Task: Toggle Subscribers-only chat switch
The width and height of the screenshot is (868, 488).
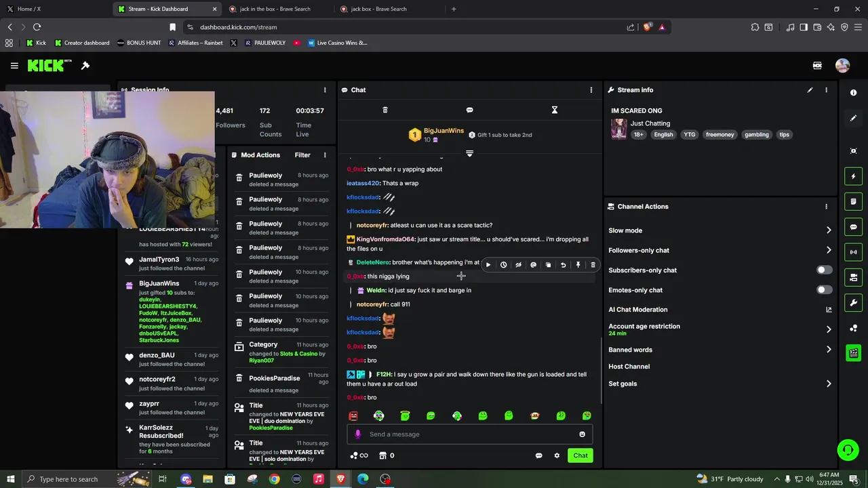Action: (824, 270)
